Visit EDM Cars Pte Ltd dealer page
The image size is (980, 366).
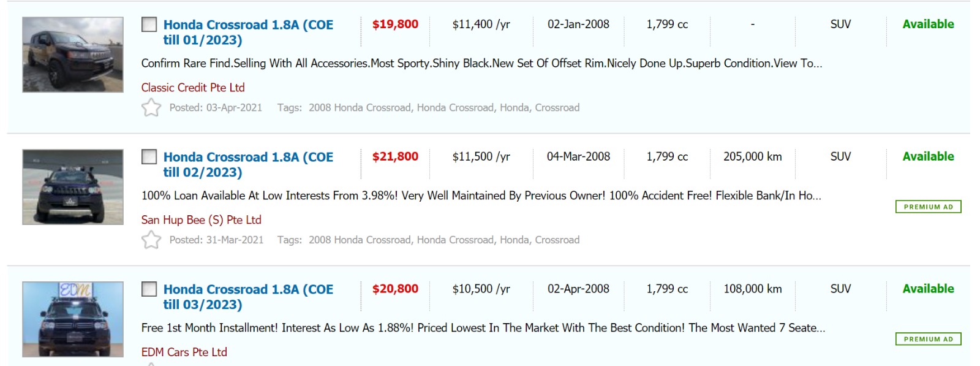pos(184,352)
